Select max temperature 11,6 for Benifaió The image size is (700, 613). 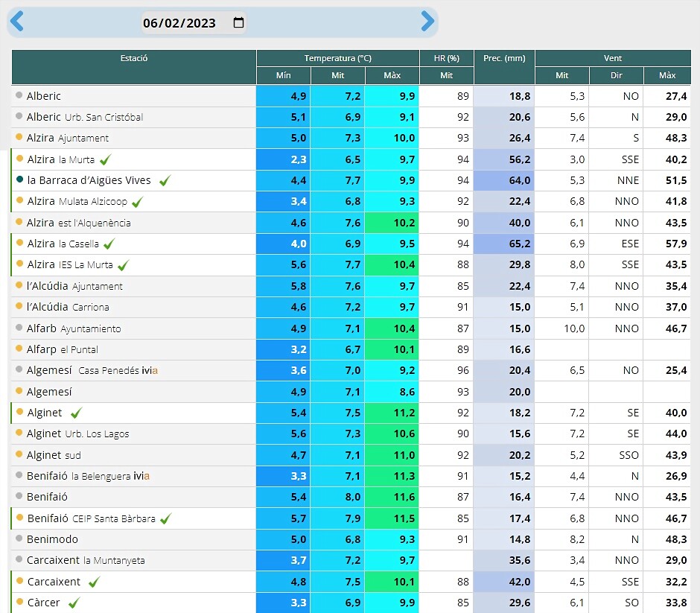(x=392, y=497)
